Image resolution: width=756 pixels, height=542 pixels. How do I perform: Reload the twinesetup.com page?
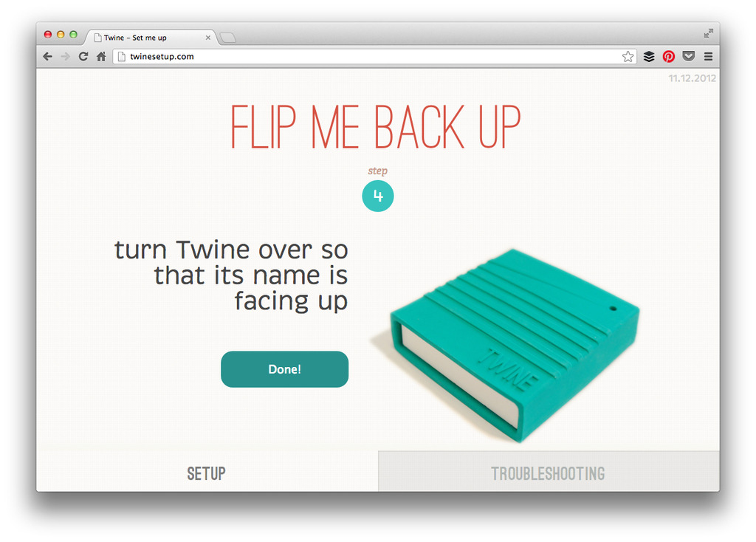click(x=83, y=56)
